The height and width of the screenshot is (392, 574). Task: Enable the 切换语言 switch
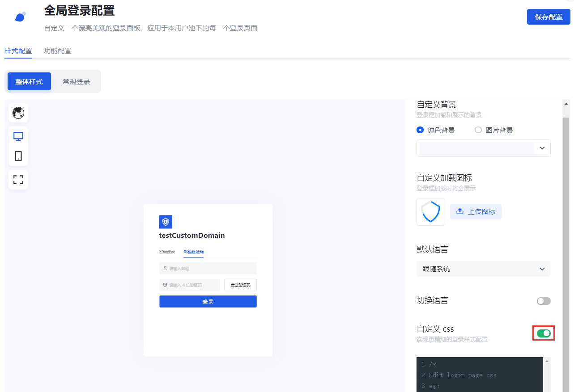pyautogui.click(x=544, y=301)
